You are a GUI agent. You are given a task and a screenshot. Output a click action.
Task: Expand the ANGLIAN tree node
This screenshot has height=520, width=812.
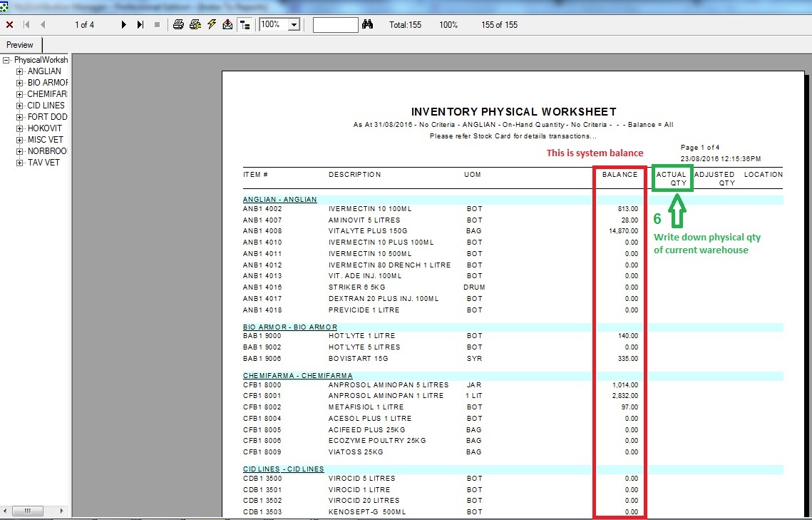click(19, 71)
